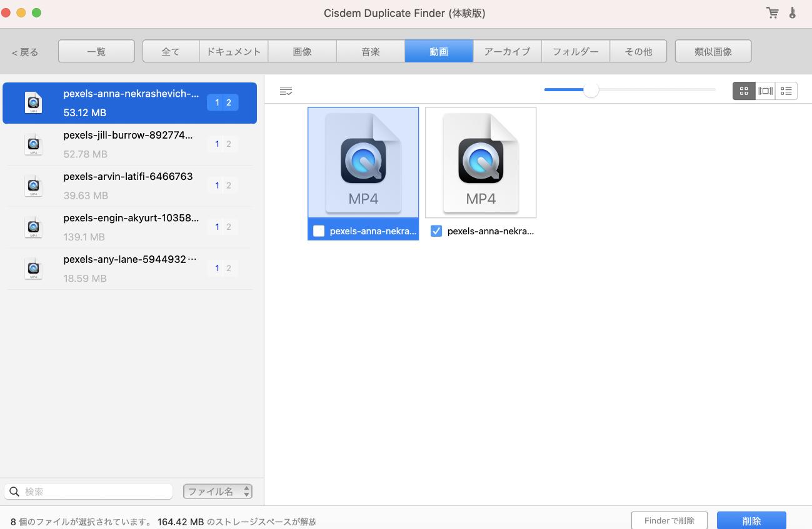Click the MP4 icon of pexels-engin-akyurt group

pyautogui.click(x=33, y=227)
